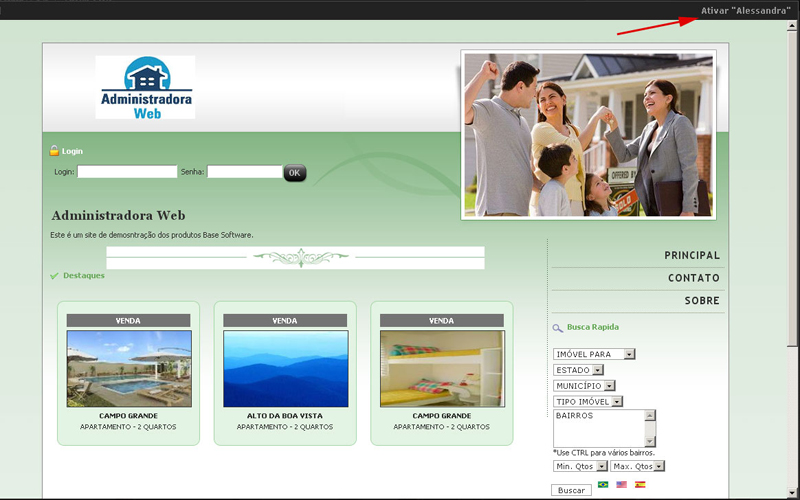
Task: Open the Min. Qtos dropdown
Action: (x=580, y=466)
